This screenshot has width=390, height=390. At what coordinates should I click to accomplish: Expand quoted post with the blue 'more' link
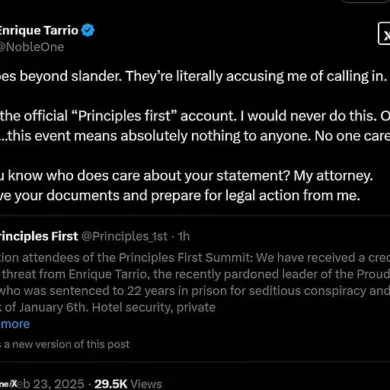tap(15, 324)
